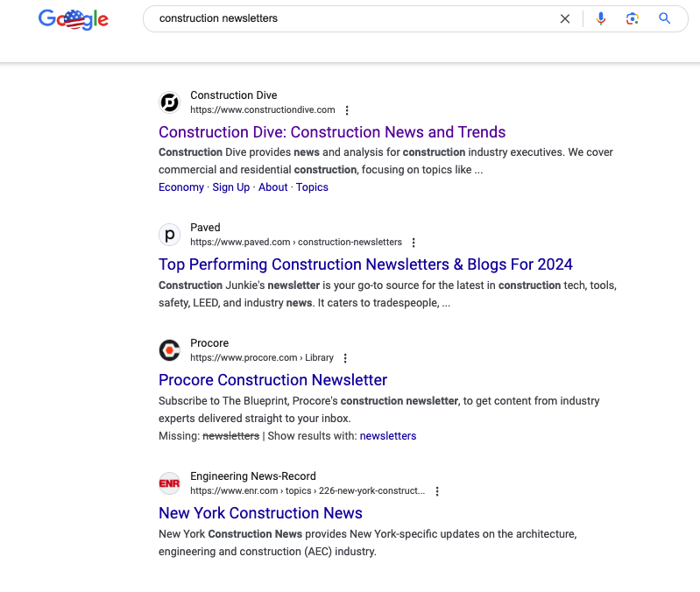Click the Paved site favicon

point(169,235)
